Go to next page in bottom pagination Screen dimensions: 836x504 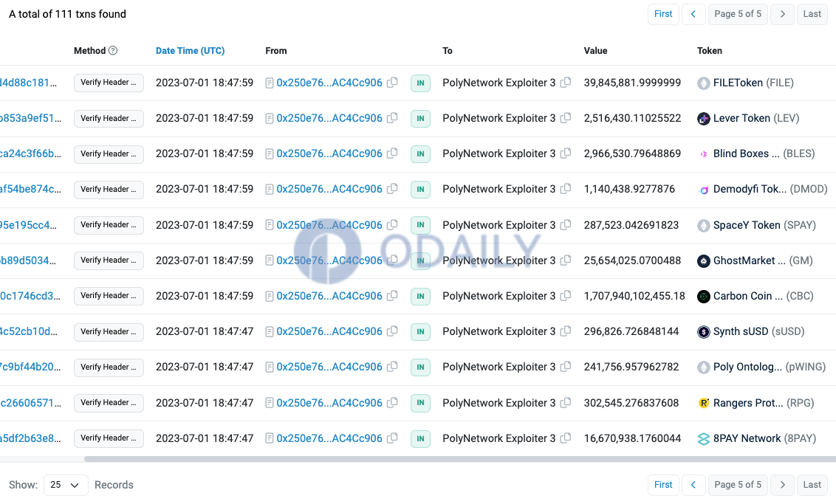[782, 484]
